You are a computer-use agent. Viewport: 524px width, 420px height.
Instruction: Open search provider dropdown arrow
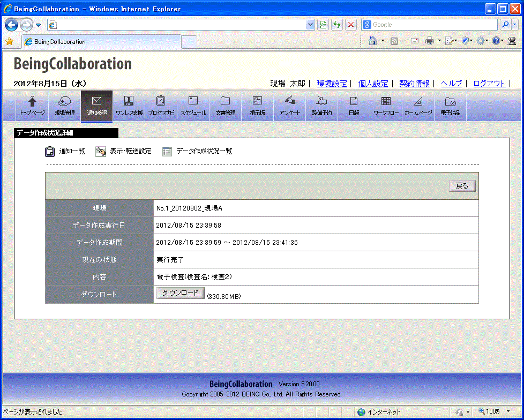515,25
